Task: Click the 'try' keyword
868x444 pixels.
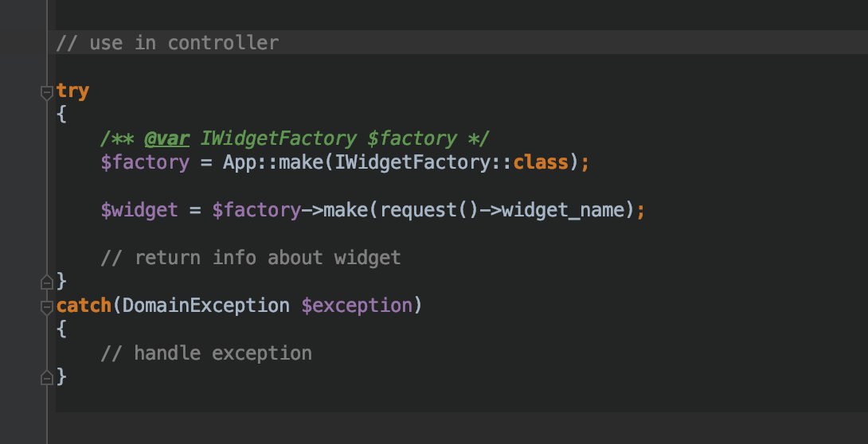Action: (72, 92)
